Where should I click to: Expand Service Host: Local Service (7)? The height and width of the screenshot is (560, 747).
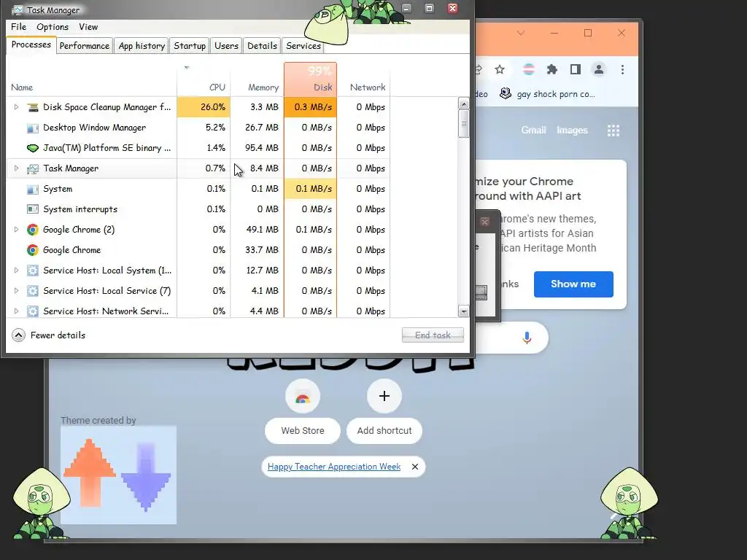tap(16, 291)
